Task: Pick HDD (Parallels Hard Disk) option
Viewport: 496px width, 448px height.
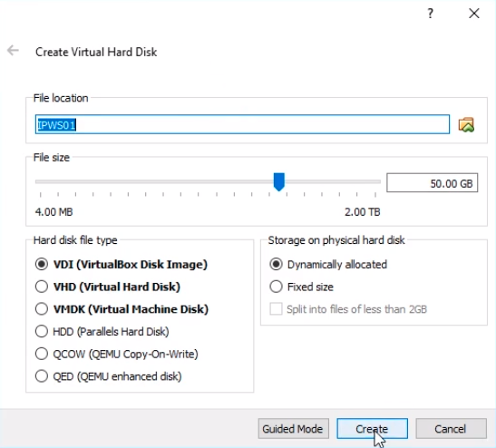Action: pos(102,332)
